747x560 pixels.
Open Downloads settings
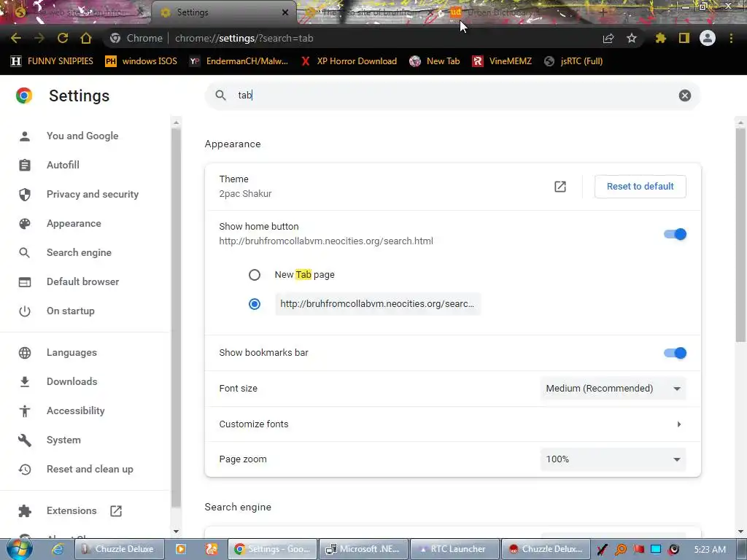click(71, 381)
